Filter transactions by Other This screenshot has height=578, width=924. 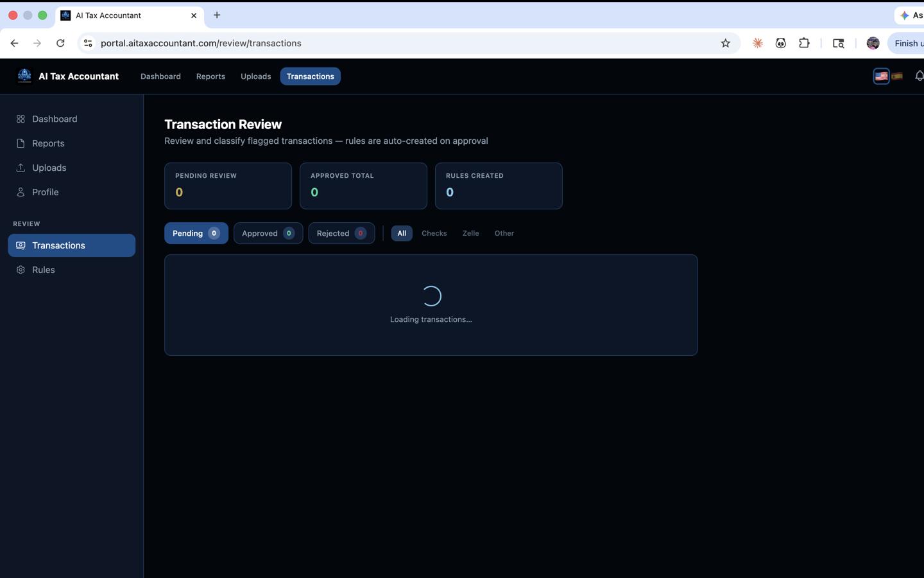coord(504,233)
